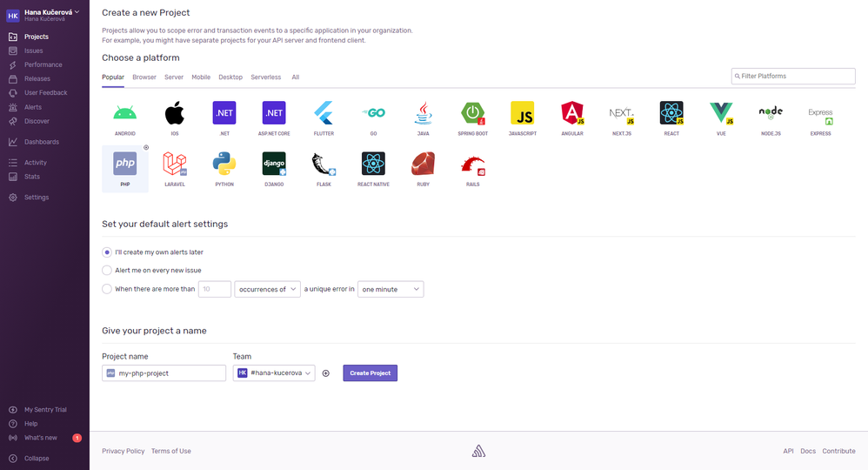Remove the PHP platform selection
The image size is (868, 470).
[x=146, y=147]
